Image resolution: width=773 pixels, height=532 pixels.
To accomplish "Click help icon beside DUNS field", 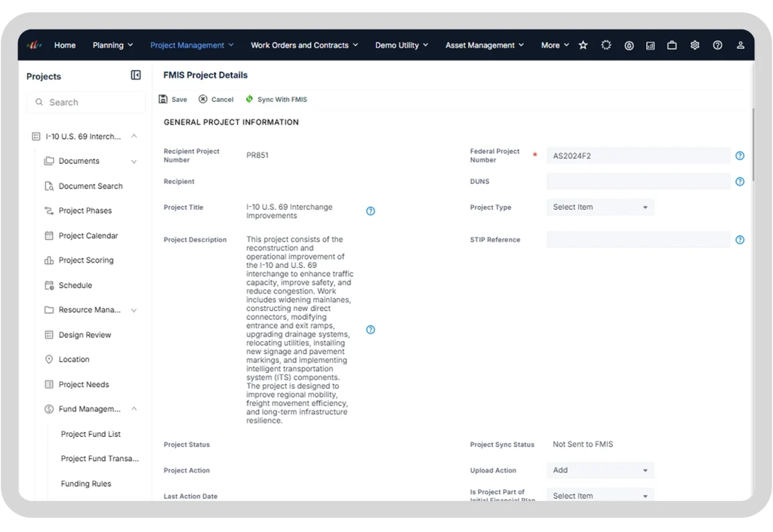I will [740, 182].
